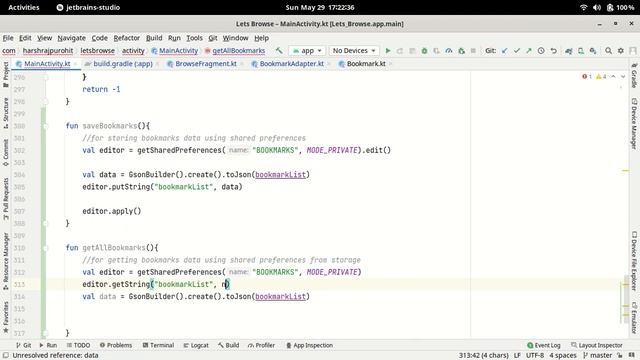Click the Make Project hammer icon
Image resolution: width=640 pixels, height=360 pixels.
(x=279, y=51)
